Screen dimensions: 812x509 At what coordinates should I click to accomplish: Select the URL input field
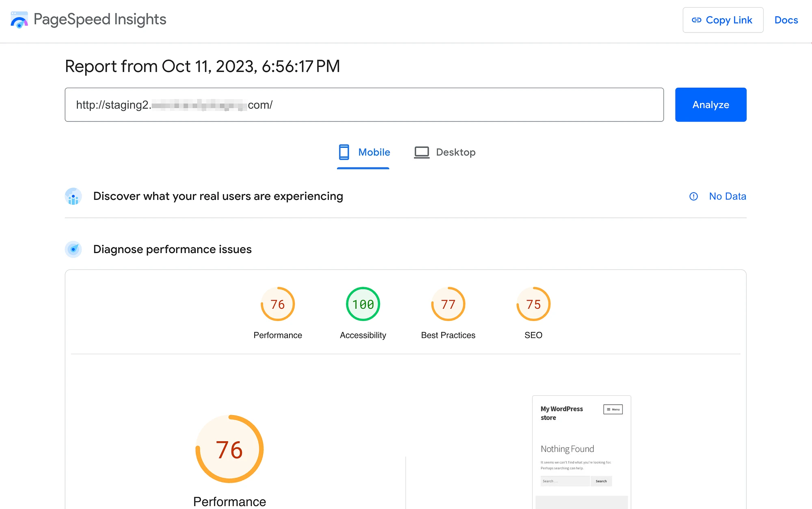coord(364,105)
